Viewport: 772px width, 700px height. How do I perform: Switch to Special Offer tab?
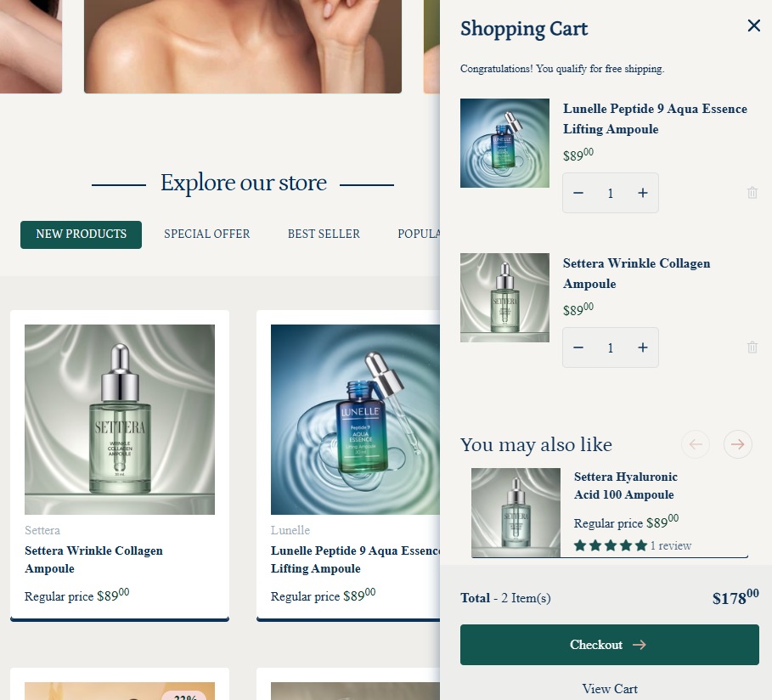[206, 234]
